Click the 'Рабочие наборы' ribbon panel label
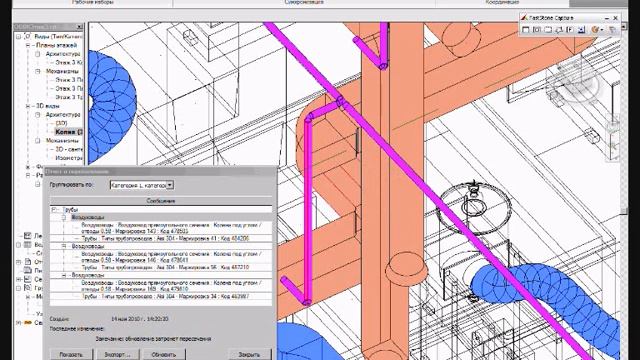640x360 pixels. click(93, 2)
